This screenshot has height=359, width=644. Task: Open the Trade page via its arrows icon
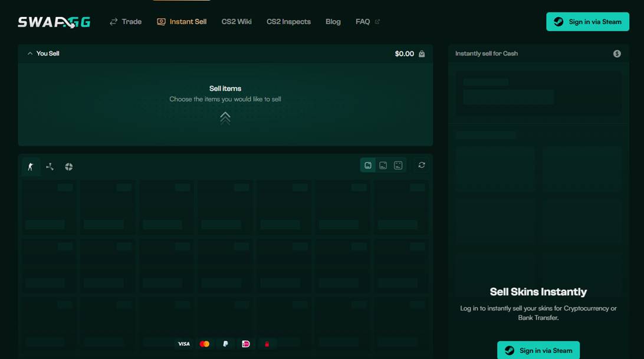[113, 21]
